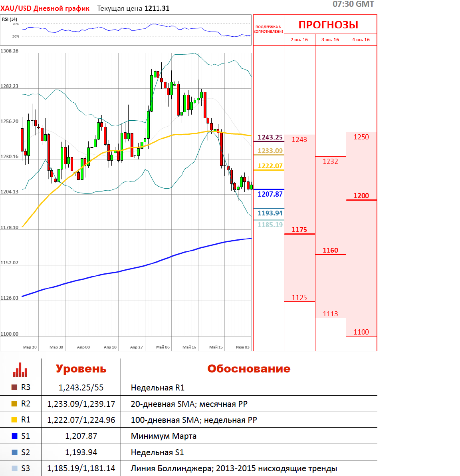Viewport: 460px width, 476px height.
Task: Click the RSI 70% level label
Action: [16, 24]
